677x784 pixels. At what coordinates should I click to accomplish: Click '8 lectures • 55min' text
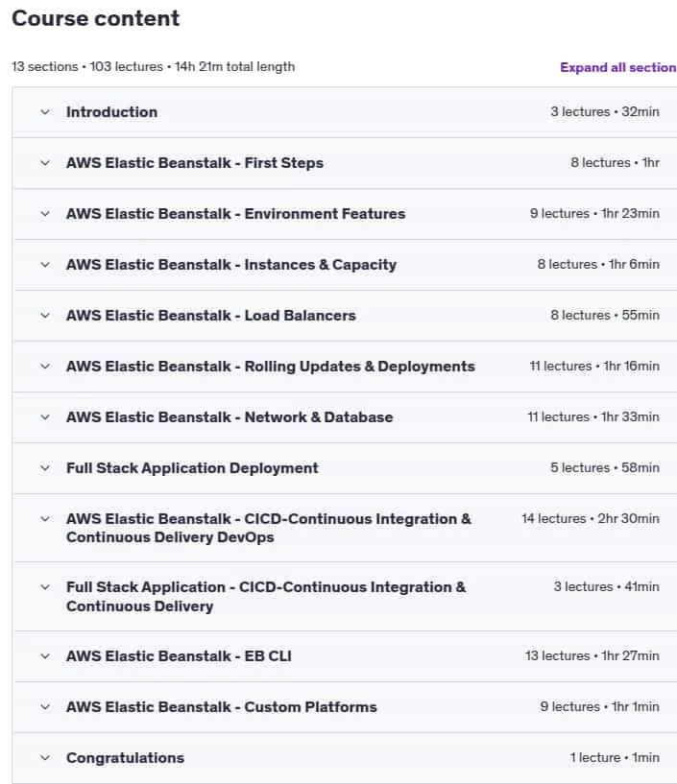605,315
